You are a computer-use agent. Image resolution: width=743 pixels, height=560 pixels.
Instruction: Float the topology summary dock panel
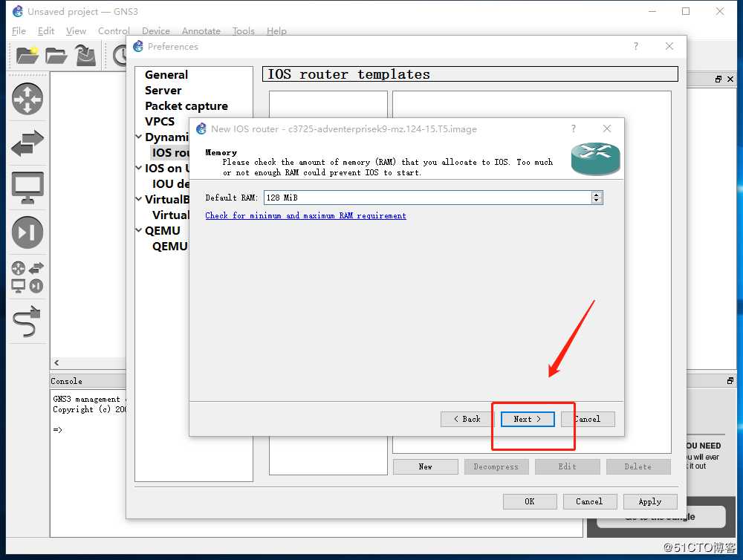point(718,79)
